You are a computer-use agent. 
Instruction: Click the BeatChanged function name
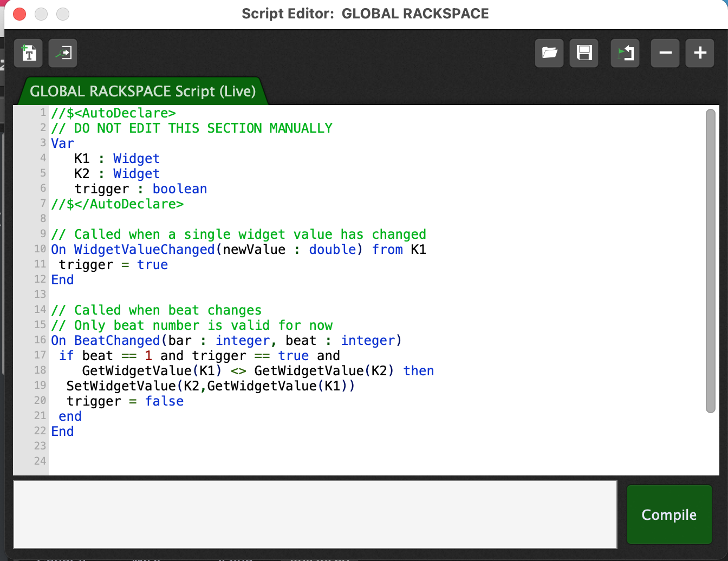pyautogui.click(x=117, y=341)
